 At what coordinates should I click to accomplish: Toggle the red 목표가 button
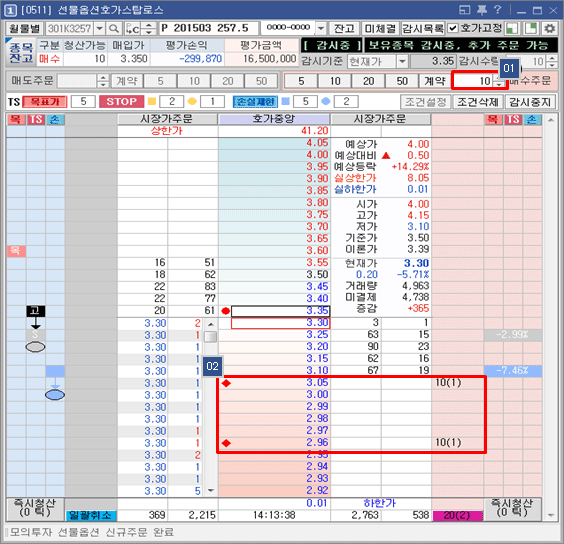[45, 102]
